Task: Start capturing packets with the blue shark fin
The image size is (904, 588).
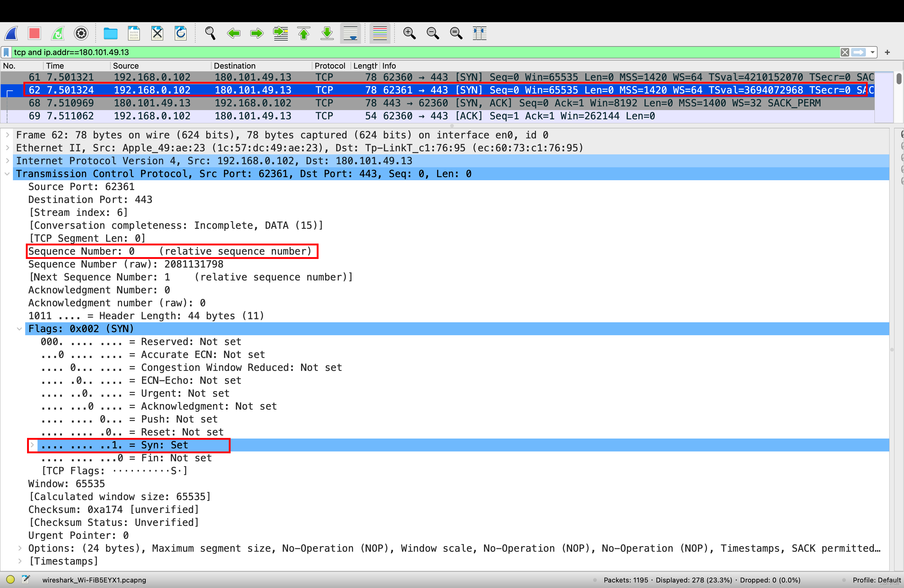Action: (x=11, y=33)
